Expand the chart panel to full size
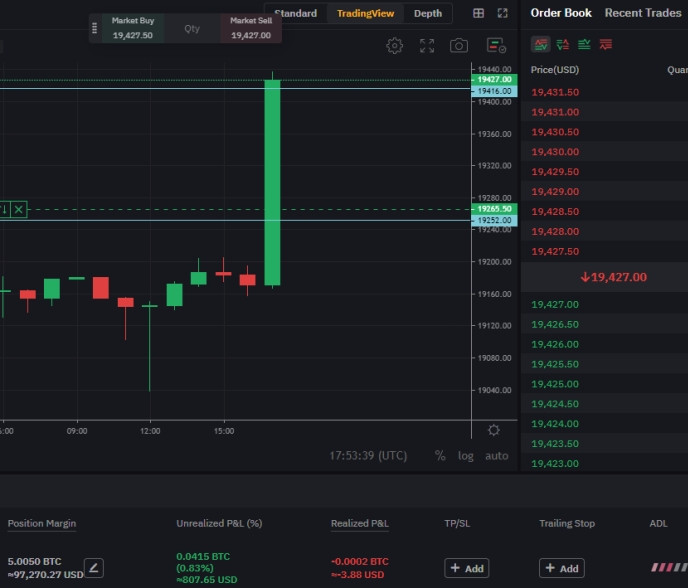This screenshot has height=588, width=688. point(502,14)
